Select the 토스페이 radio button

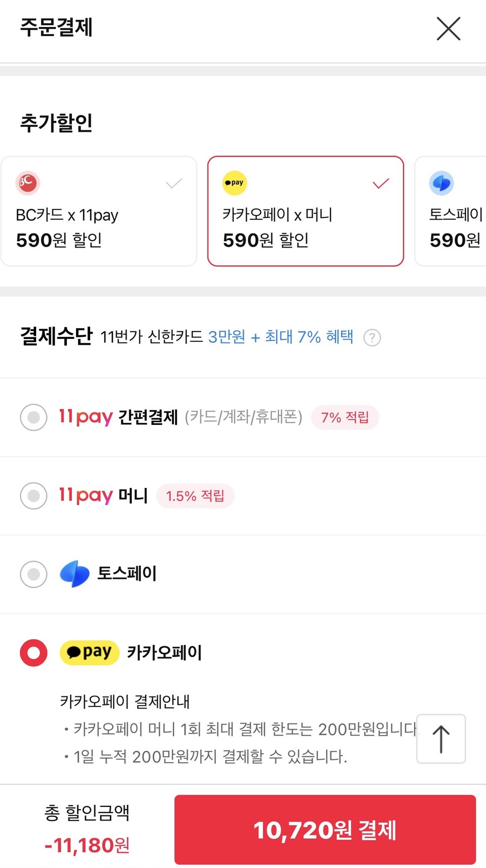click(33, 574)
